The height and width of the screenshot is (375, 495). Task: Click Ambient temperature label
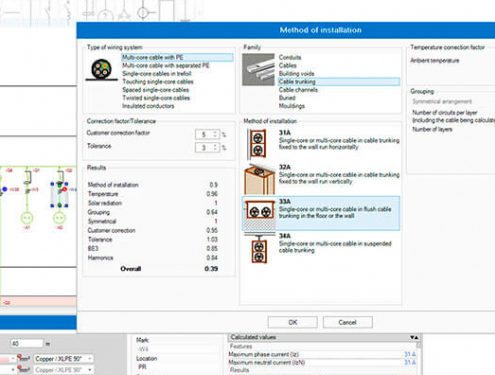[x=435, y=61]
